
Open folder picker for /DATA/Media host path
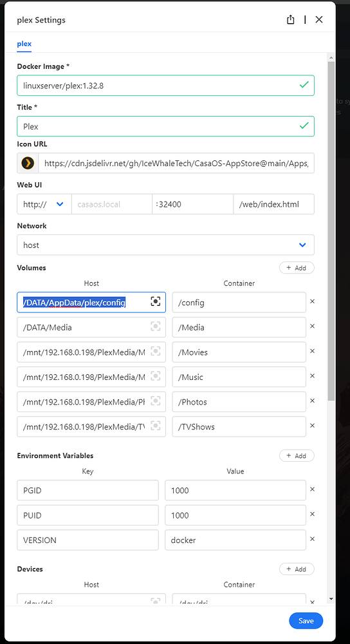click(156, 327)
